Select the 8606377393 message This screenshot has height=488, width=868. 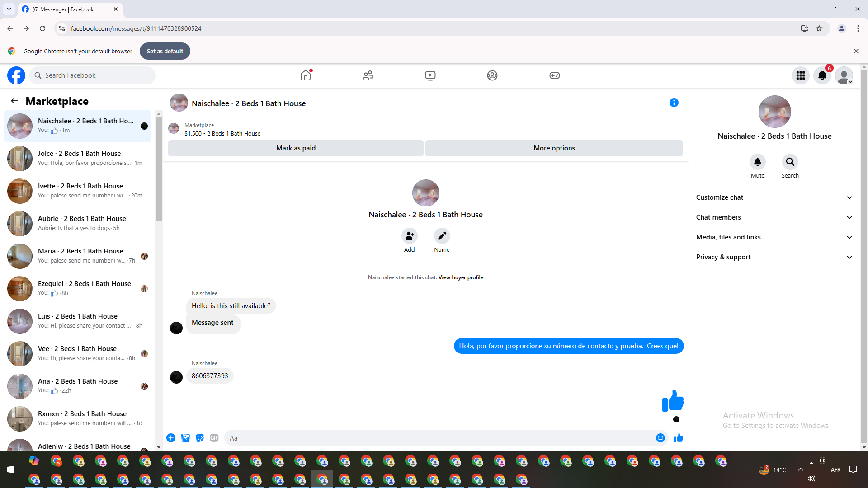[x=210, y=376]
